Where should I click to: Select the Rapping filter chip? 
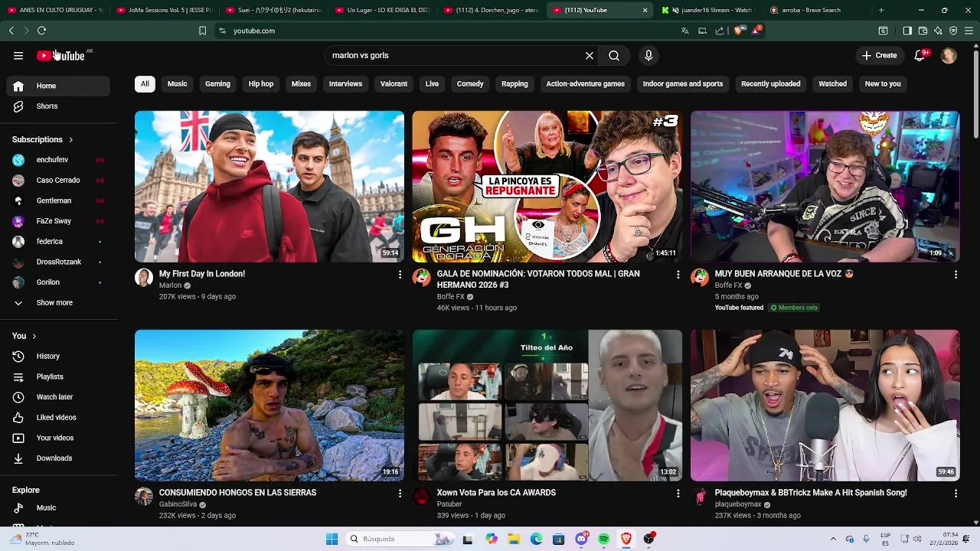tap(514, 84)
